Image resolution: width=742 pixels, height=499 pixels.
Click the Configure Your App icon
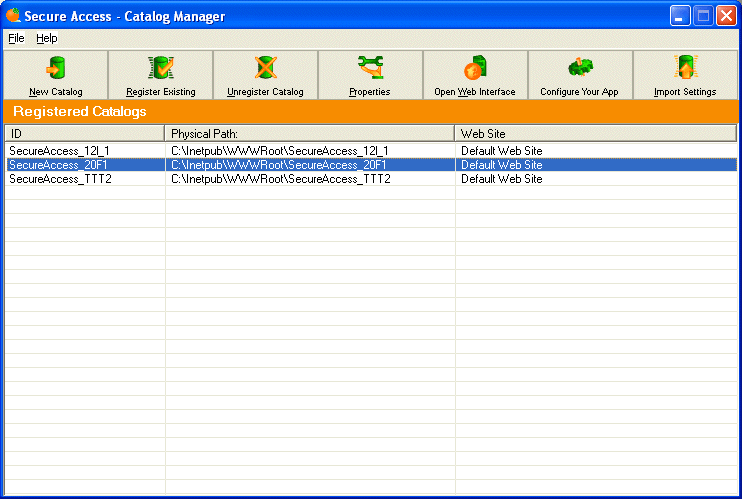[580, 69]
